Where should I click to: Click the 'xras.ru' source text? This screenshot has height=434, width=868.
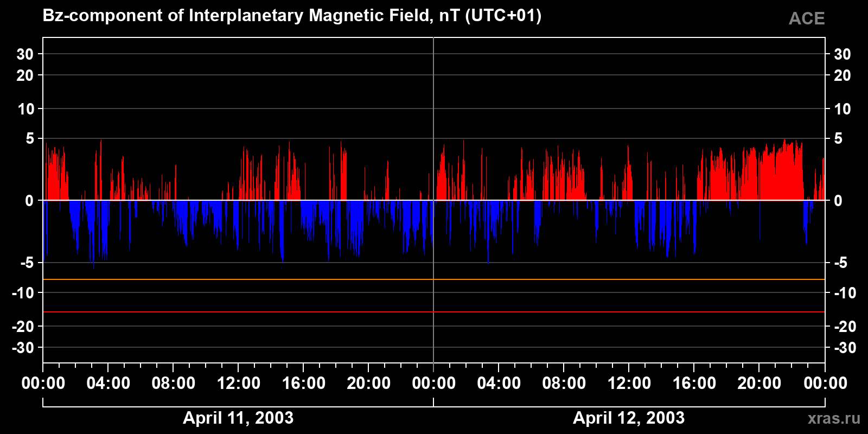[834, 418]
